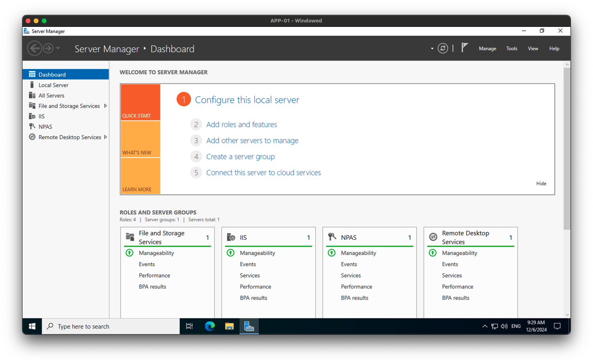593x364 pixels.
Task: Open the dropdown next to the refresh icon
Action: pyautogui.click(x=431, y=48)
